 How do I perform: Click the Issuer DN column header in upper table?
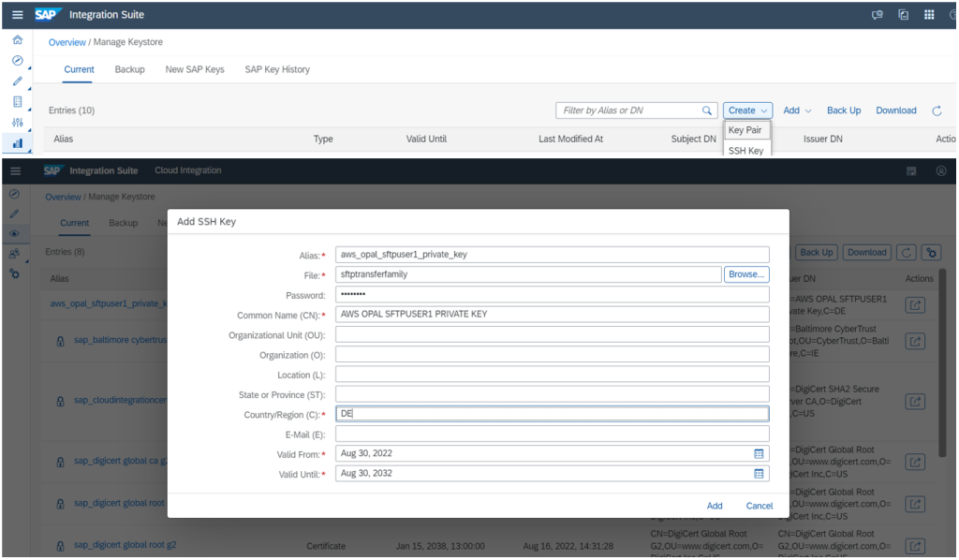pyautogui.click(x=822, y=139)
